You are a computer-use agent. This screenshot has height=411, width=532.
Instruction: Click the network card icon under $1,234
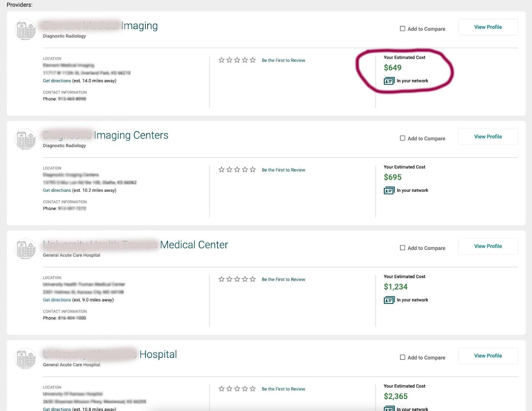pos(389,300)
